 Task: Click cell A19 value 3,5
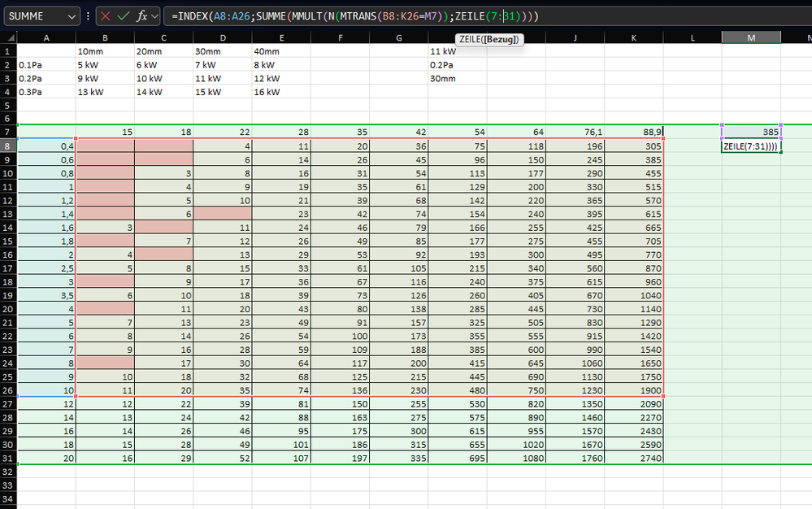[46, 295]
